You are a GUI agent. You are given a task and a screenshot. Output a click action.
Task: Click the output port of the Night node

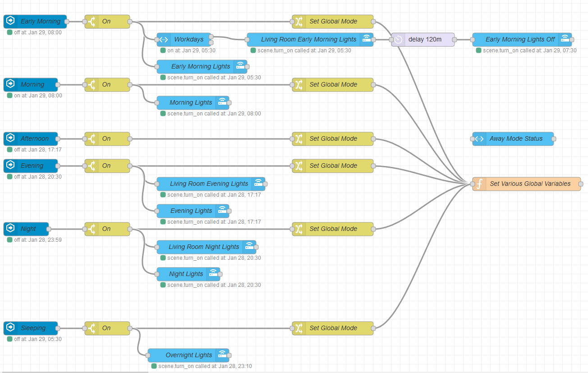49,229
